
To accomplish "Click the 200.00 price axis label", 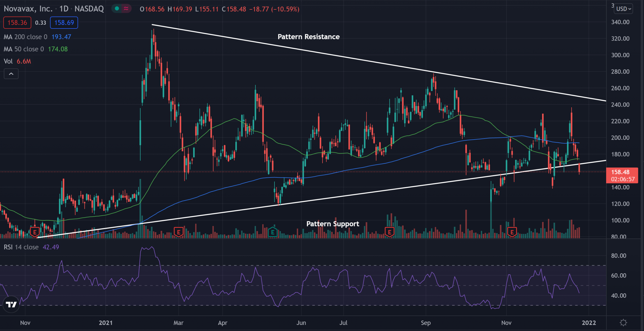I will (x=620, y=138).
